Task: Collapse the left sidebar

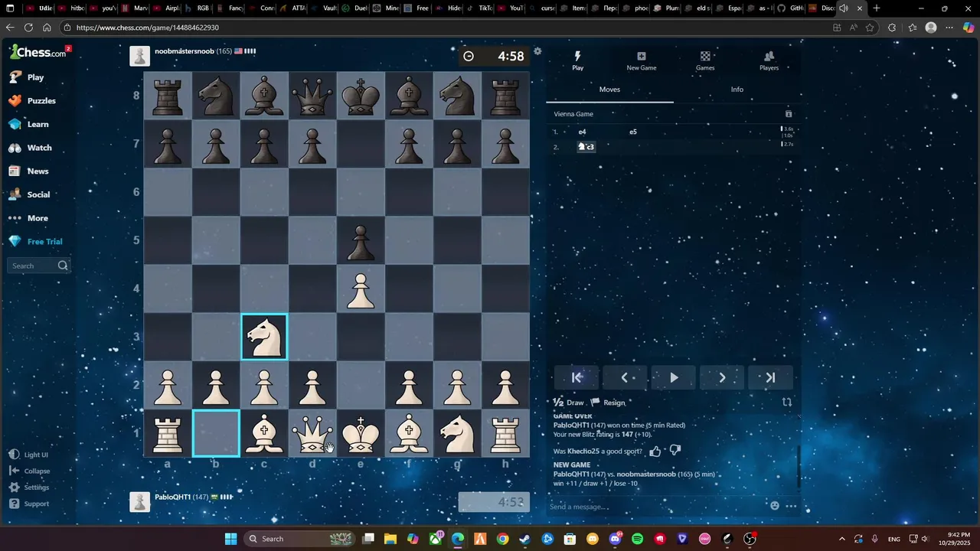Action: click(x=30, y=471)
